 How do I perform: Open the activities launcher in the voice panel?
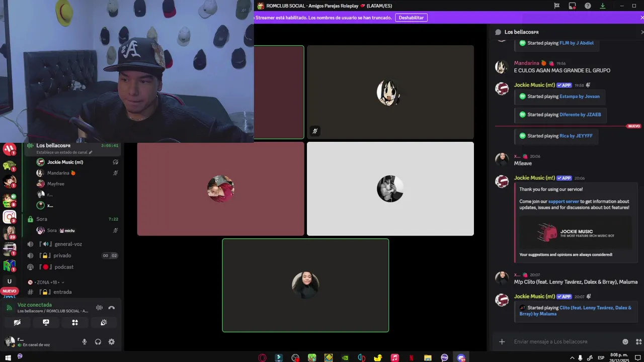75,323
